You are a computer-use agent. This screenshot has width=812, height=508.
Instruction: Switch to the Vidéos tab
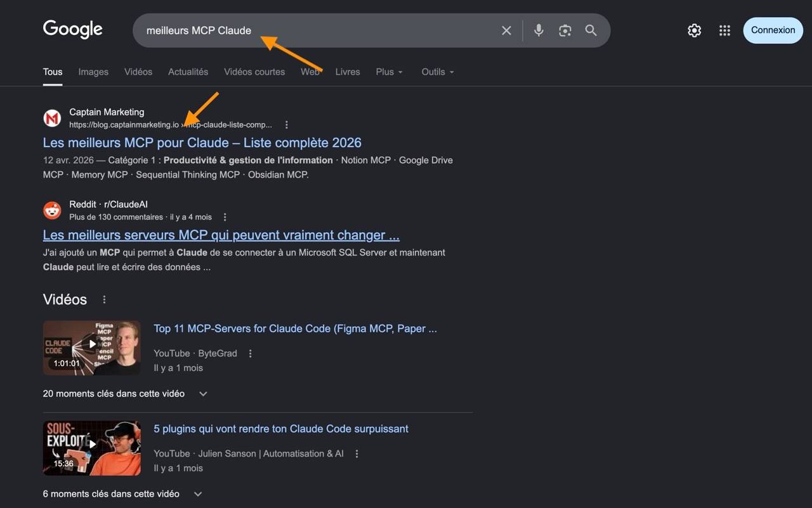pyautogui.click(x=138, y=72)
